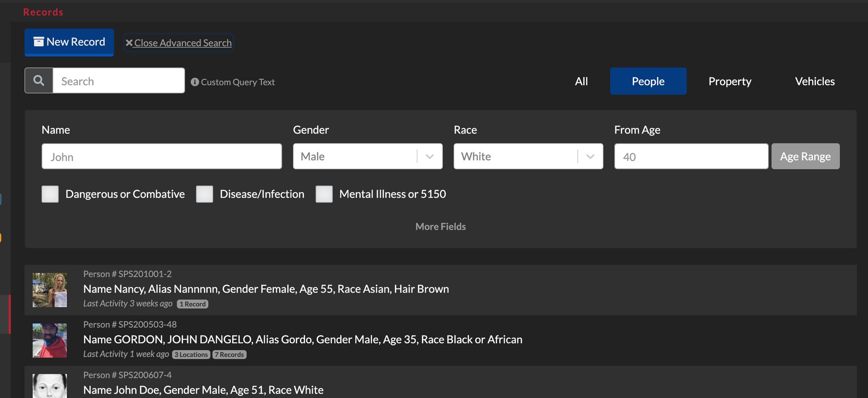Expand More Fields in advanced search
This screenshot has height=398, width=868.
coord(440,227)
